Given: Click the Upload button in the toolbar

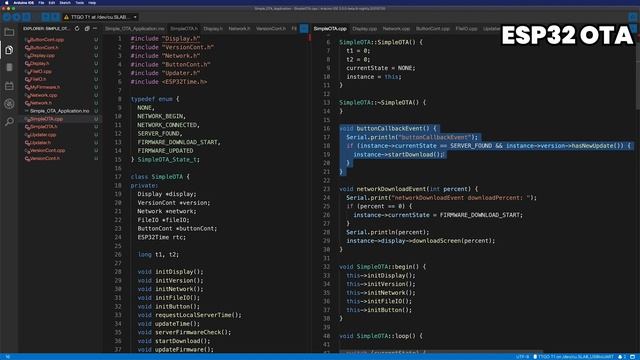Looking at the screenshot, I should click(16, 17).
